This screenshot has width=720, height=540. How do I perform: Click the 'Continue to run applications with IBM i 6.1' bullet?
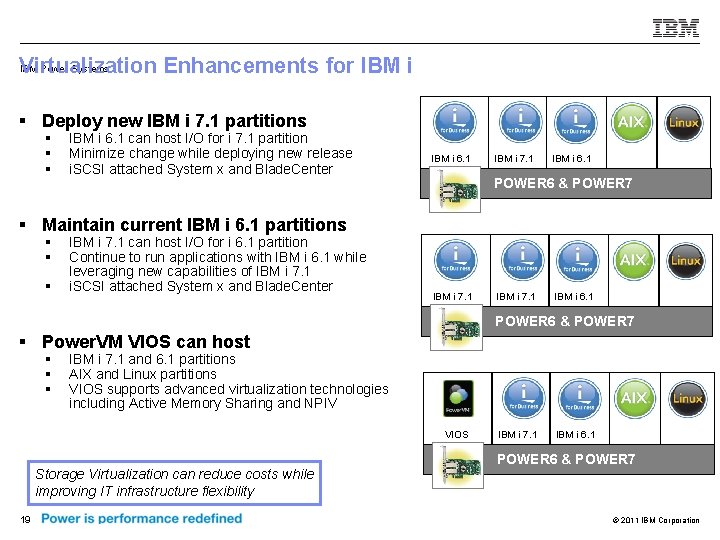218,264
